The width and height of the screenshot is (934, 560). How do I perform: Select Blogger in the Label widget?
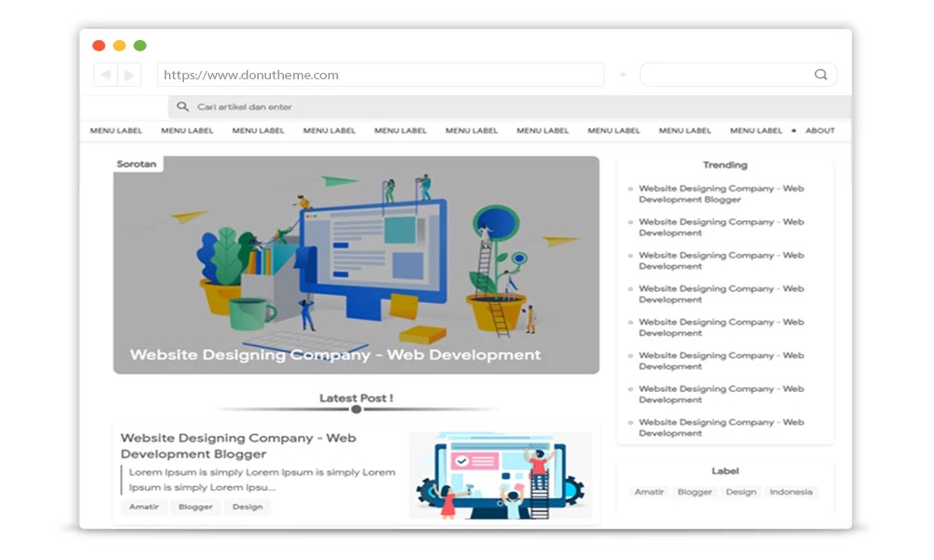pos(695,492)
